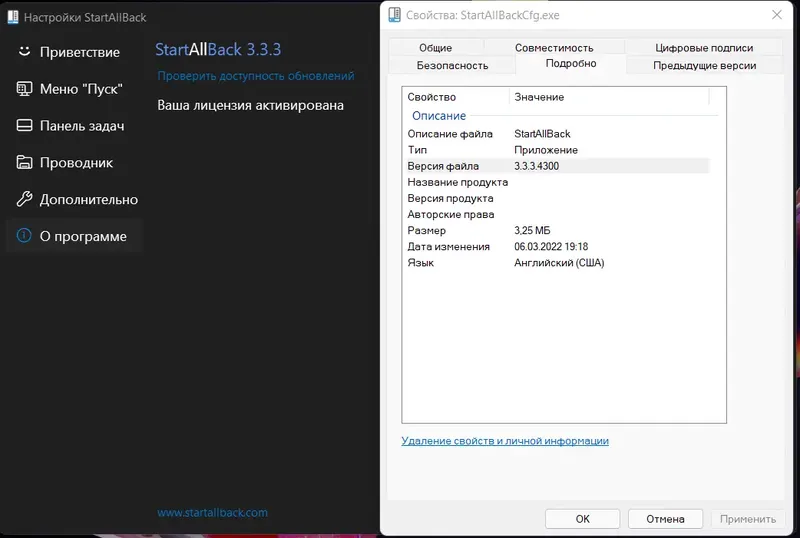Click the Start menu icon beside Меню "Пуск"

pyautogui.click(x=24, y=89)
